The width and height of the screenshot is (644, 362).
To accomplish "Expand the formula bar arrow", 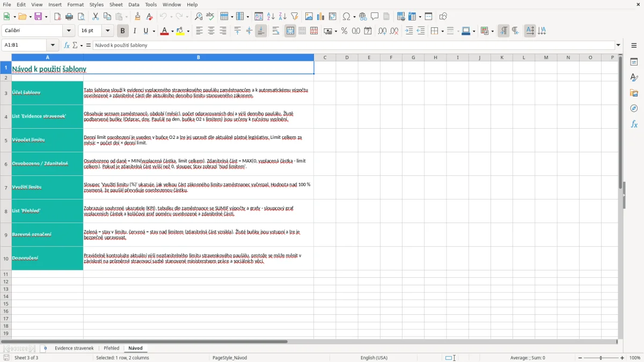I will point(618,45).
